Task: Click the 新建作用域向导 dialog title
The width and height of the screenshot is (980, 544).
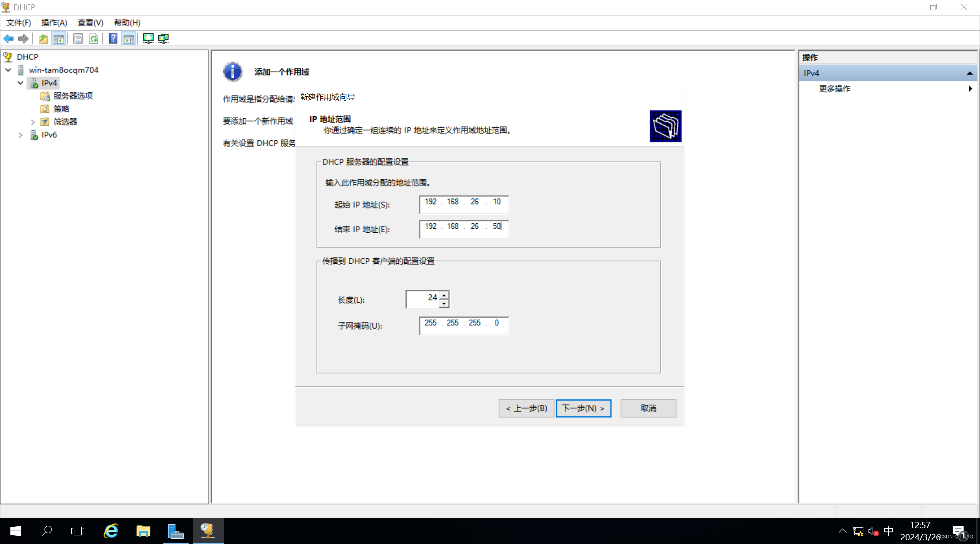Action: [x=328, y=97]
